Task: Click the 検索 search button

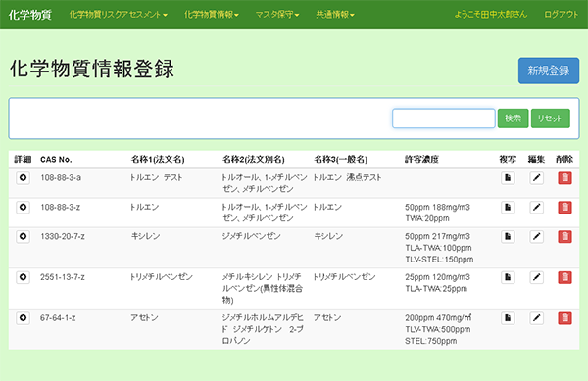Action: [513, 119]
